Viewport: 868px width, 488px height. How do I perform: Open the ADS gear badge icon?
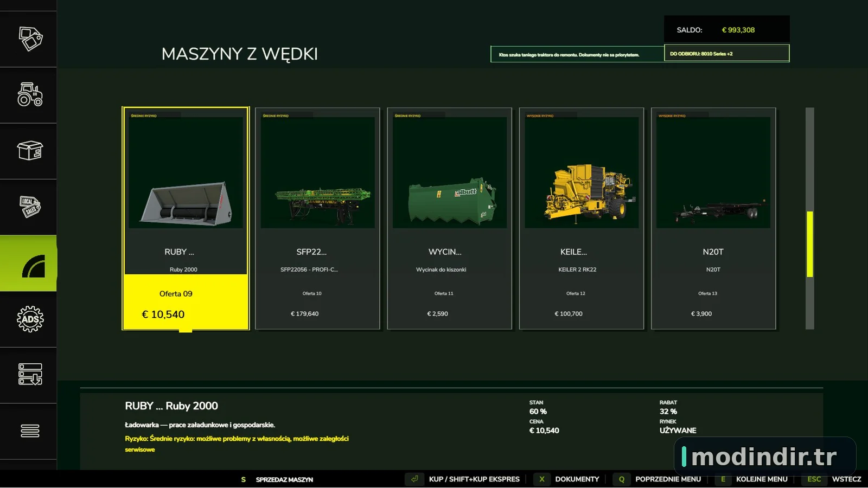pos(30,319)
